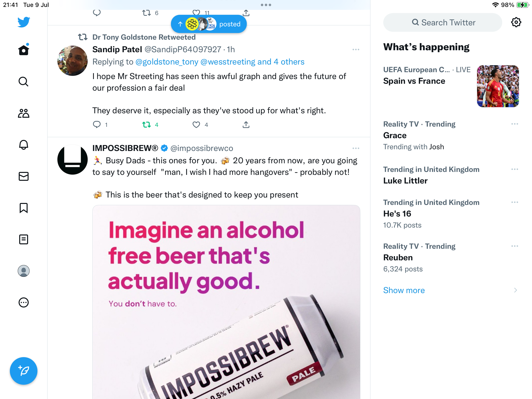Open the Lists icon in sidebar

[24, 239]
